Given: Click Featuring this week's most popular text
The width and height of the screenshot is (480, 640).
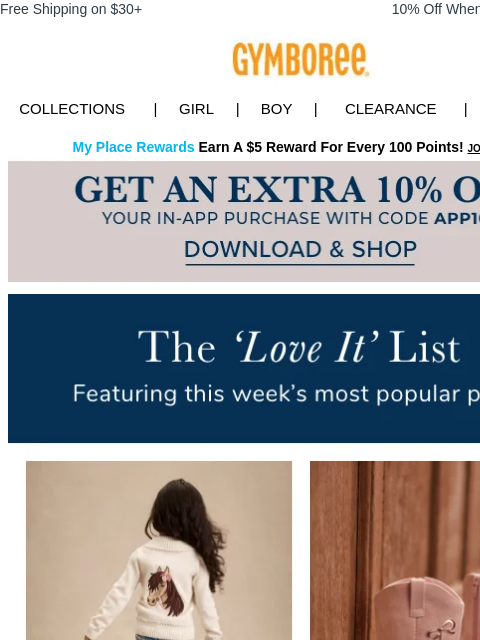Looking at the screenshot, I should pos(276,394).
